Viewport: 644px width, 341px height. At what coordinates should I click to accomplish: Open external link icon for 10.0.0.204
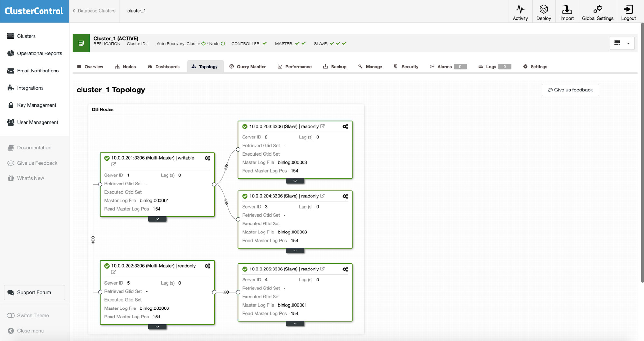click(322, 196)
